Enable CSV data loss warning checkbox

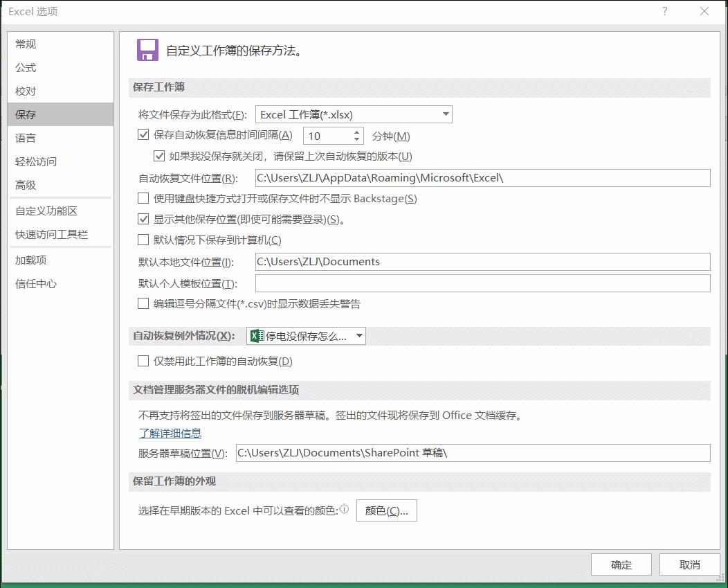tap(144, 304)
